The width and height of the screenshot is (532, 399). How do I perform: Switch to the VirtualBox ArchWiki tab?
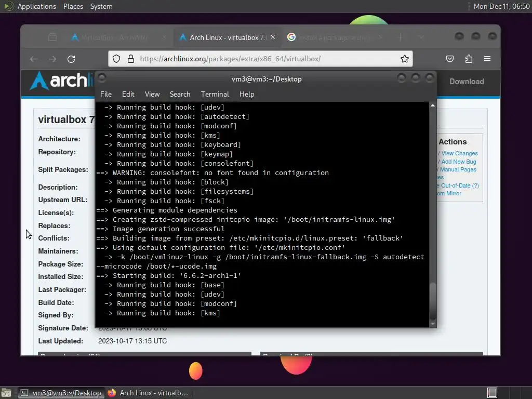(x=119, y=37)
